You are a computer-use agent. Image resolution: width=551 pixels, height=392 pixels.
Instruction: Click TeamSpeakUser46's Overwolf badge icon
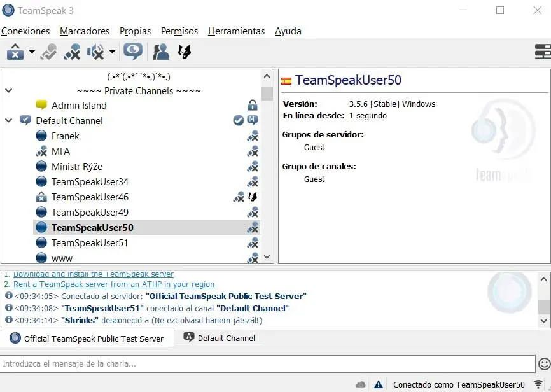coord(253,197)
